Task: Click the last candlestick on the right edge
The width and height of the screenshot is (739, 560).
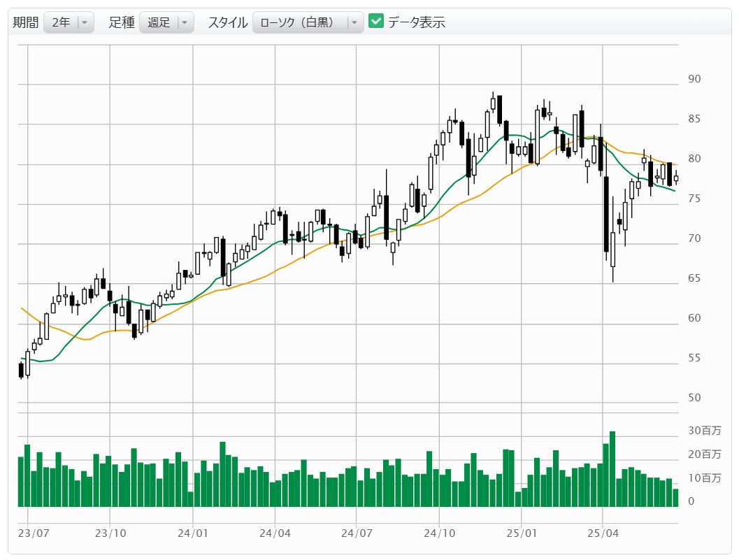Action: pyautogui.click(x=675, y=178)
